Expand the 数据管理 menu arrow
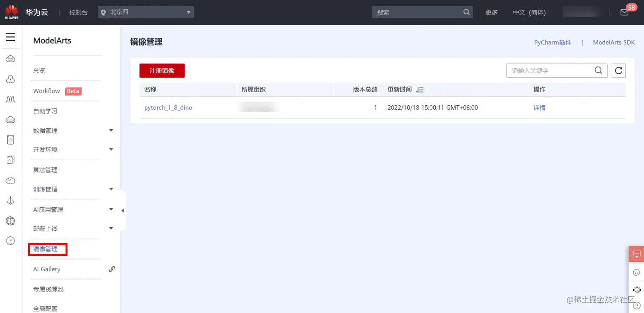The image size is (644, 313). tap(111, 130)
